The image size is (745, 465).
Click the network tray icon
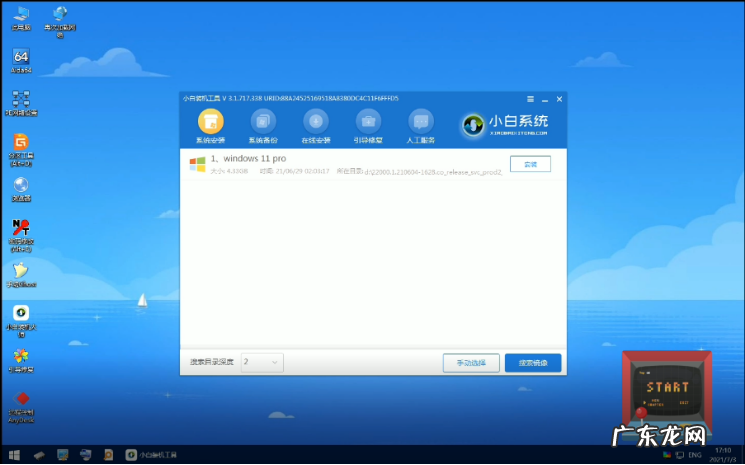click(x=680, y=455)
